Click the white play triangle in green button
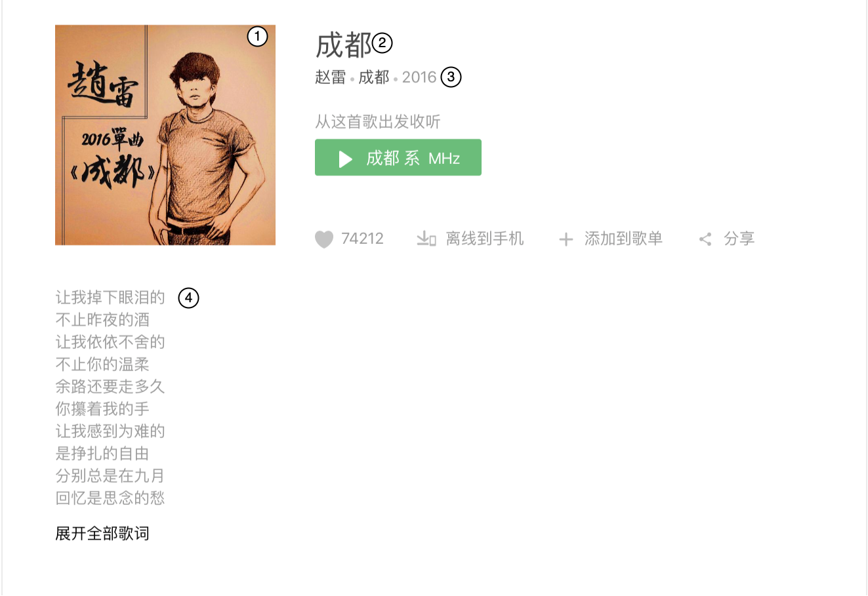The height and width of the screenshot is (596, 868). click(x=346, y=159)
